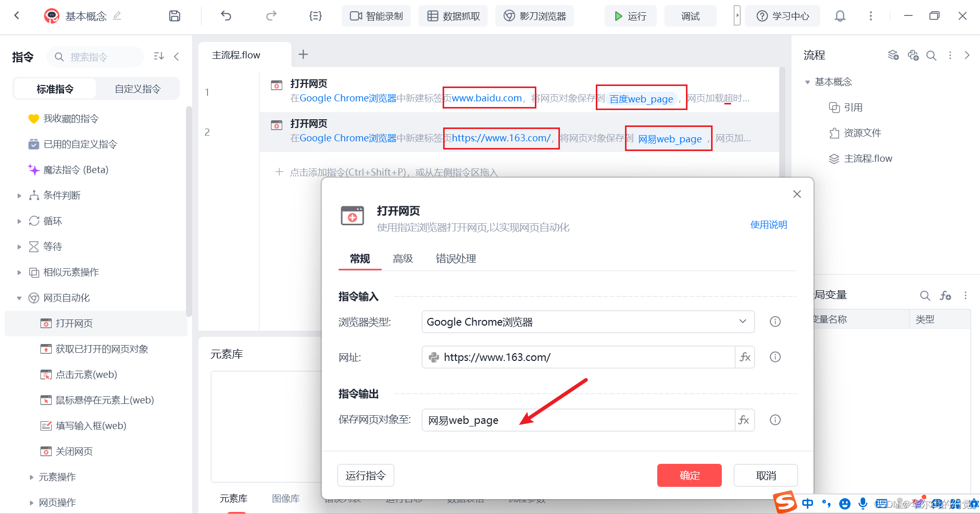
Task: Open the notifications bell icon
Action: coord(840,16)
